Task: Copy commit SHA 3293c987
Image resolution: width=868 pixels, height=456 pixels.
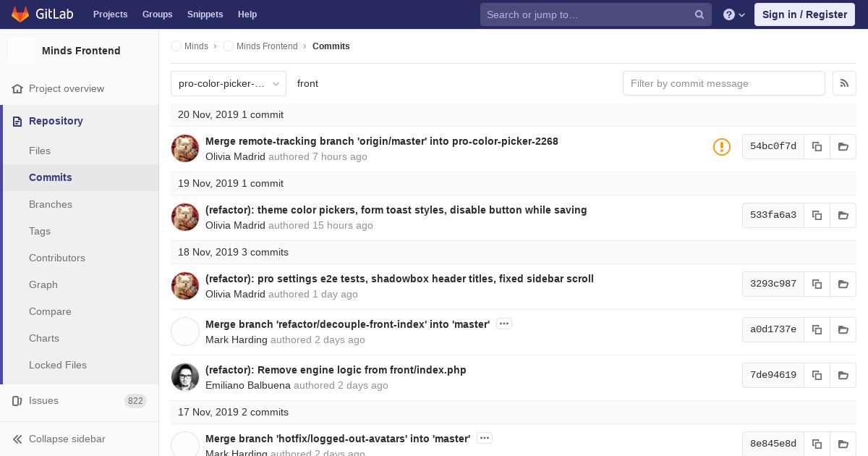Action: [817, 284]
